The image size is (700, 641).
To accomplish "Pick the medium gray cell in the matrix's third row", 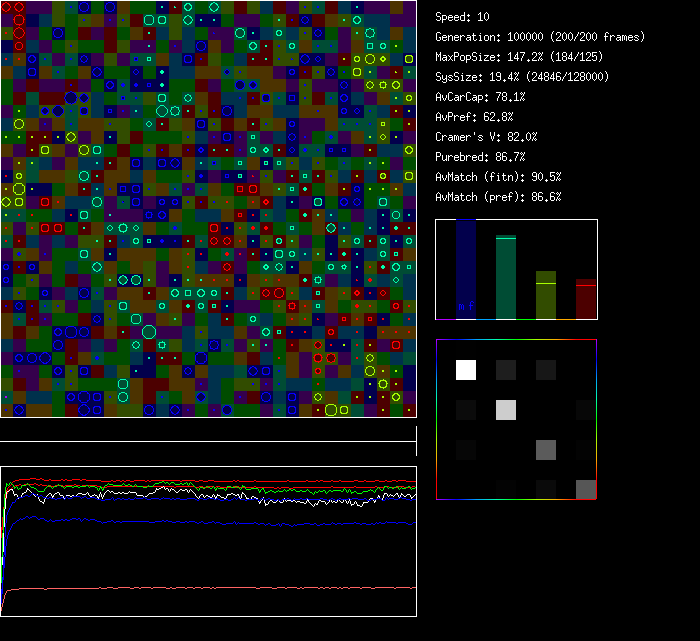I will pos(545,449).
